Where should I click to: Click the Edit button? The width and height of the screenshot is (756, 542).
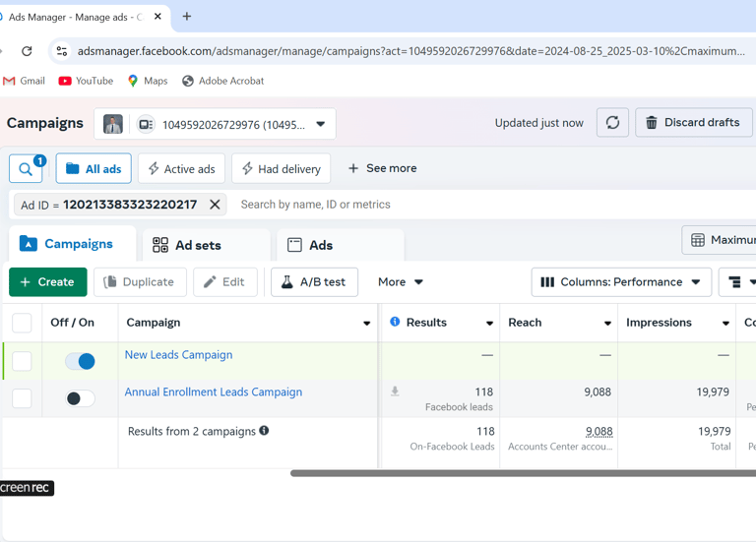225,282
